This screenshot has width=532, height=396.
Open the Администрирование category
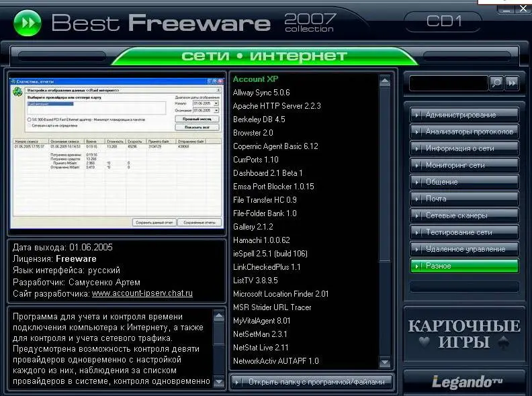click(464, 115)
